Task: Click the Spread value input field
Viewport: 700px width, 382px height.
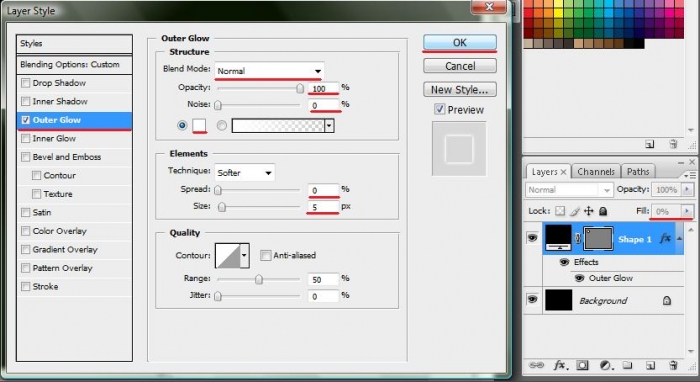Action: click(x=323, y=190)
